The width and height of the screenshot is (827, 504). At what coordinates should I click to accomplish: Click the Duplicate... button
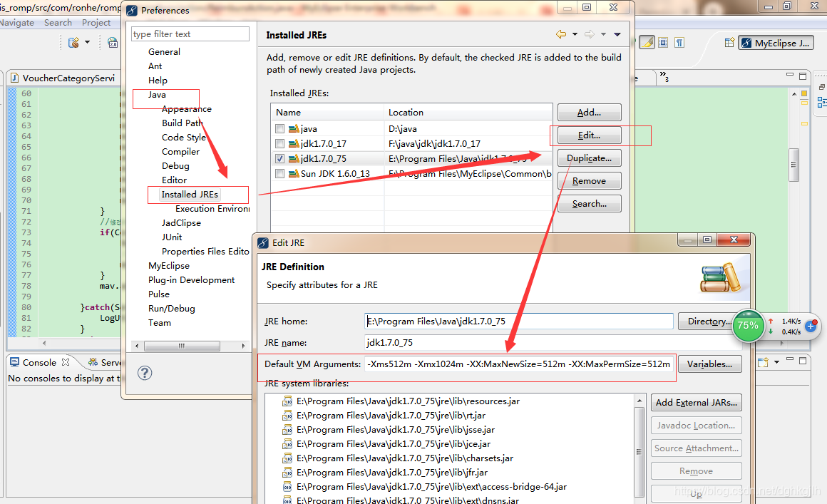click(x=589, y=158)
